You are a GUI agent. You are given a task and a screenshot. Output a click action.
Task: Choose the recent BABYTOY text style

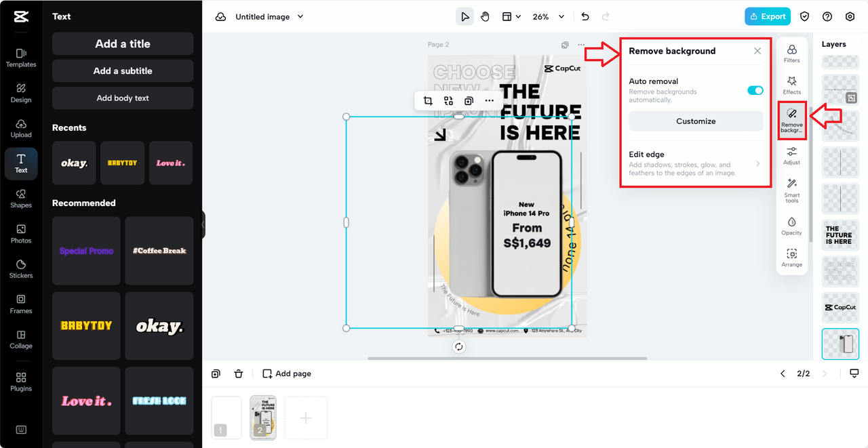[123, 163]
